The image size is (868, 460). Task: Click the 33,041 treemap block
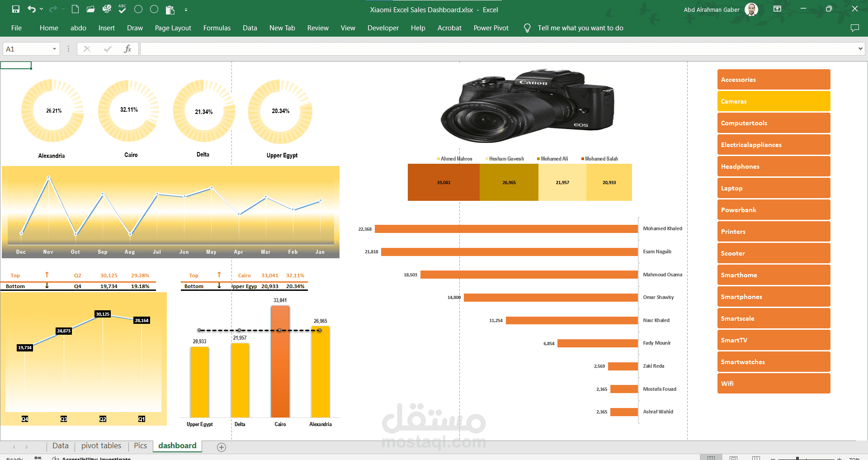[x=443, y=182]
